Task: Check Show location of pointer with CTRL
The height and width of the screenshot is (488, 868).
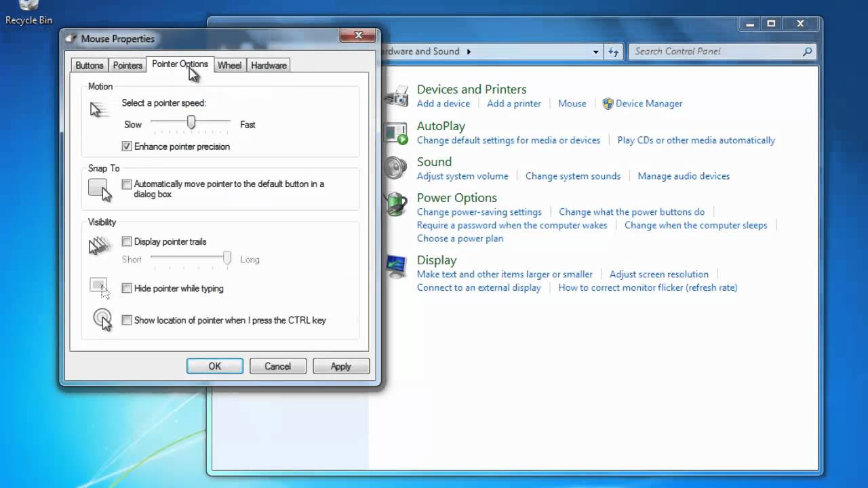Action: (127, 320)
